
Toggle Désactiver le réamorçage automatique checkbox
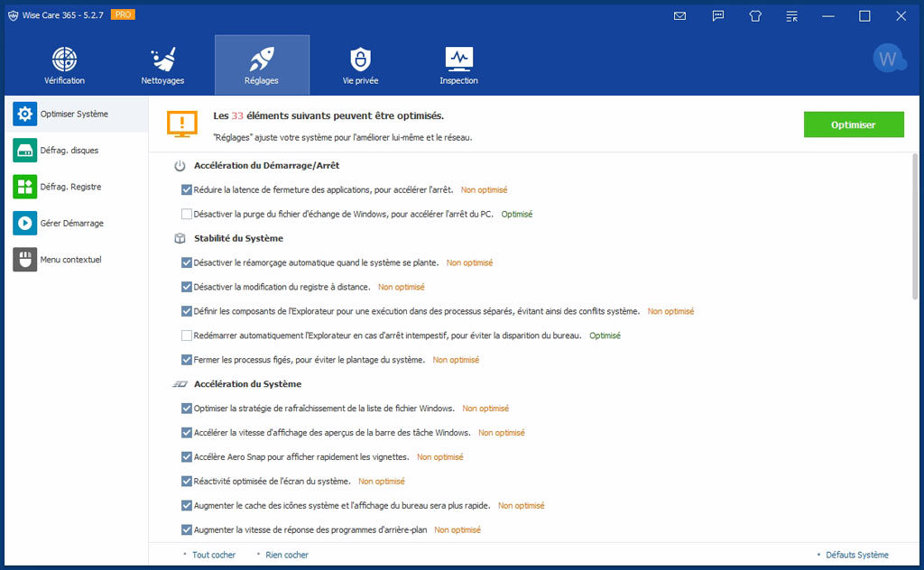(186, 262)
